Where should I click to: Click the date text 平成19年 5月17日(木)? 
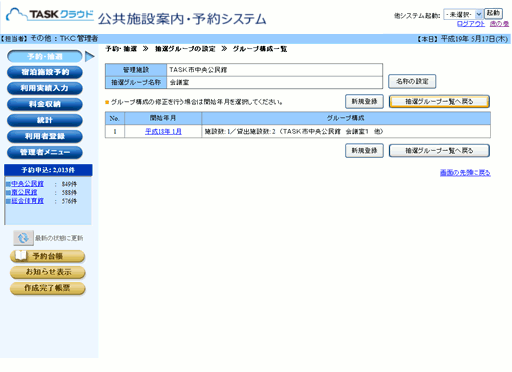pyautogui.click(x=474, y=39)
